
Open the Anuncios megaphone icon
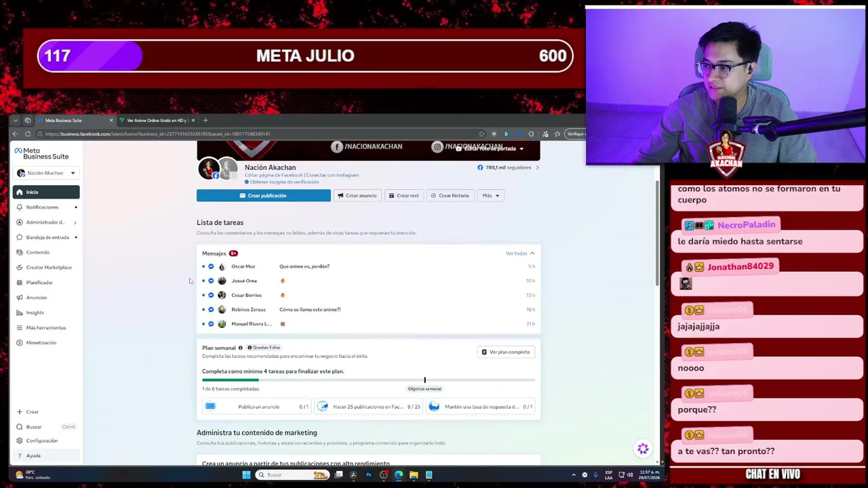tap(20, 298)
